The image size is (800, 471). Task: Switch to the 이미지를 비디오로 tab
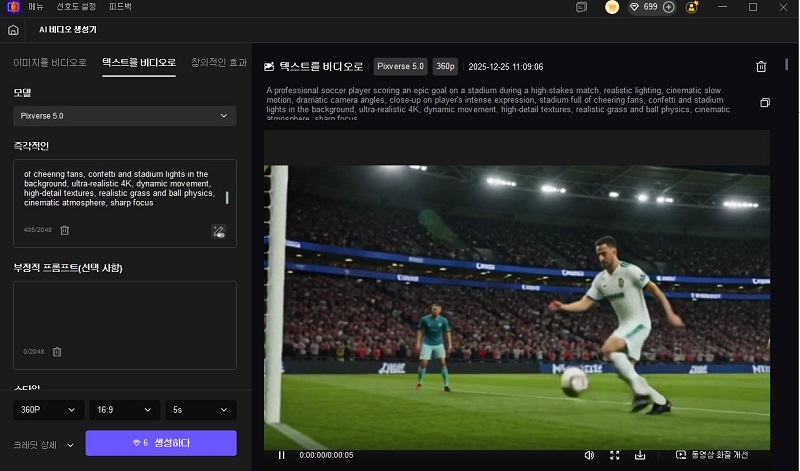[49, 62]
